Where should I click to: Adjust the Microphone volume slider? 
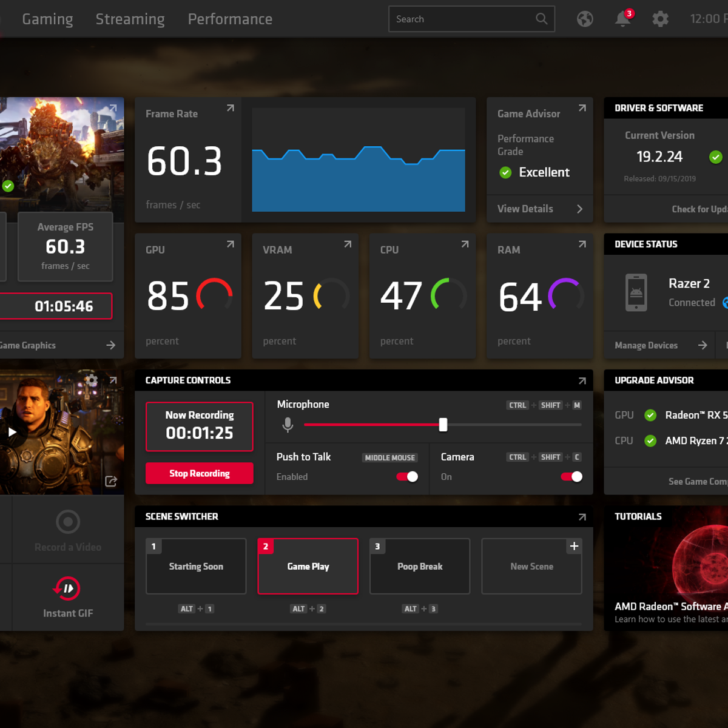(443, 425)
